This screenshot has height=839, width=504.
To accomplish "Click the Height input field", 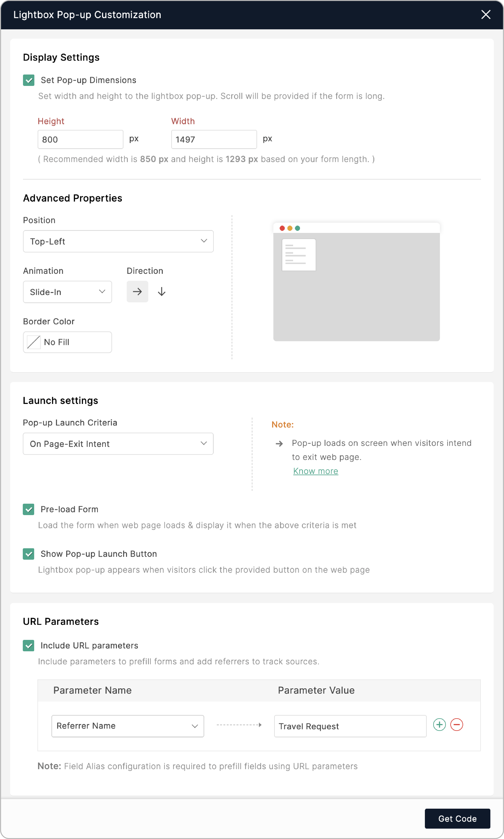I will click(x=80, y=139).
